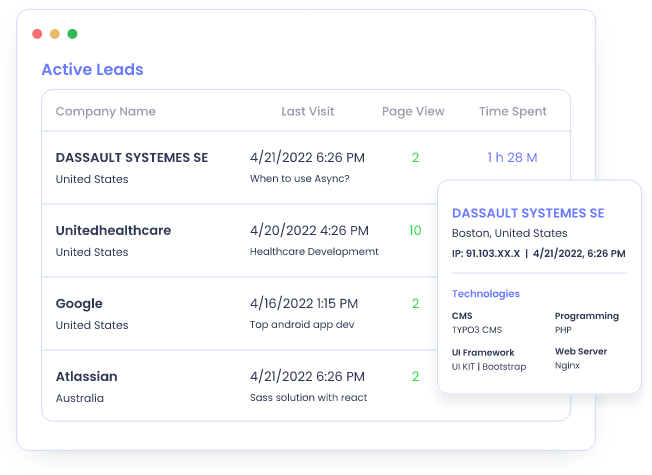Click United States under Google
Image resolution: width=652 pixels, height=475 pixels.
(92, 325)
